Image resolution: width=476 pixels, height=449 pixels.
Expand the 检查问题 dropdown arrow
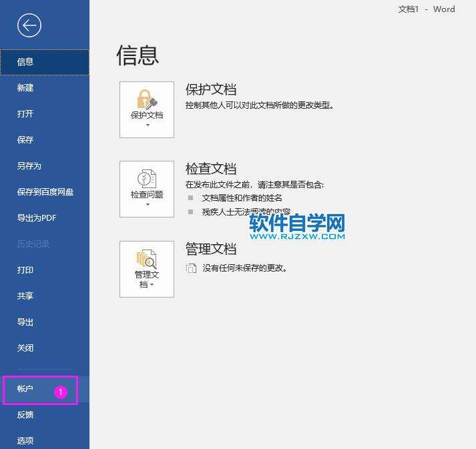pyautogui.click(x=148, y=204)
